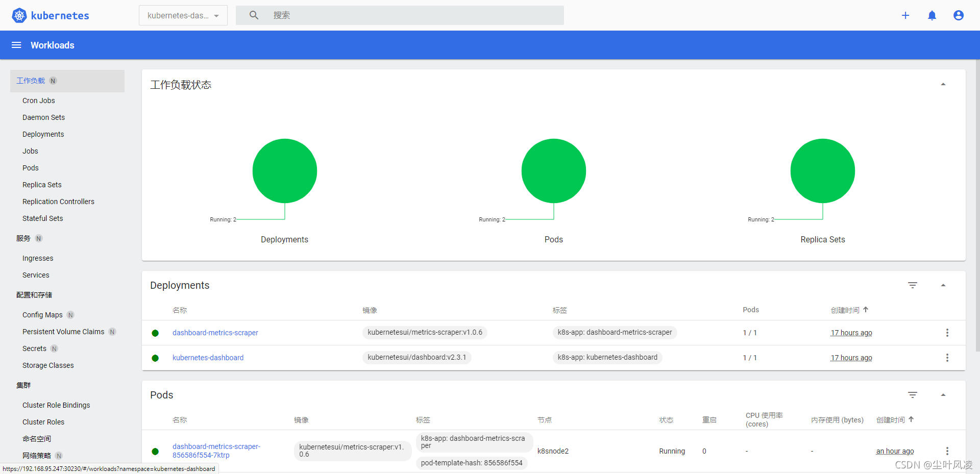Viewport: 980px width, 474px height.
Task: Click green status dot of the pod row
Action: [x=155, y=452]
